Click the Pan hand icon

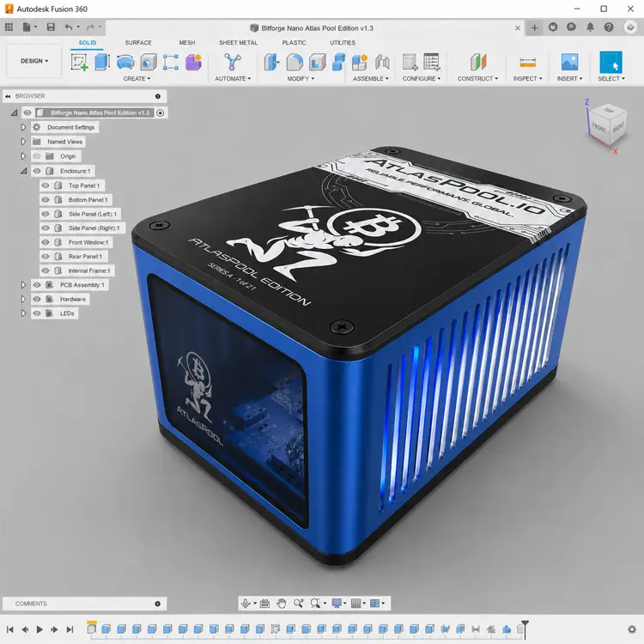tap(282, 603)
